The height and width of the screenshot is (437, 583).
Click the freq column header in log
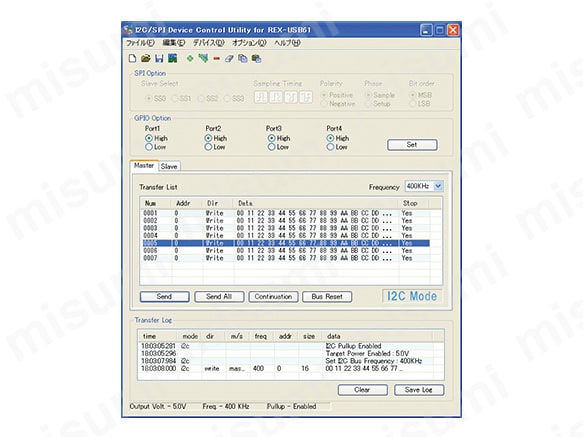(x=262, y=336)
